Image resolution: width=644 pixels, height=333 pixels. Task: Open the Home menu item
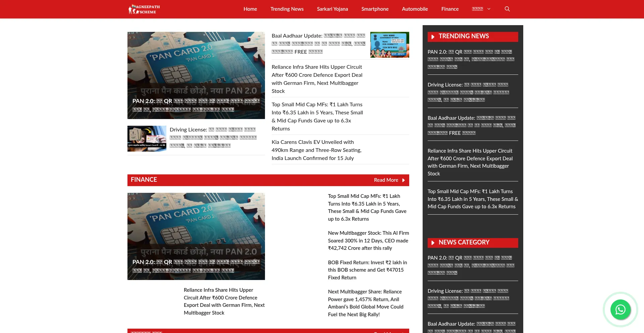coord(250,9)
